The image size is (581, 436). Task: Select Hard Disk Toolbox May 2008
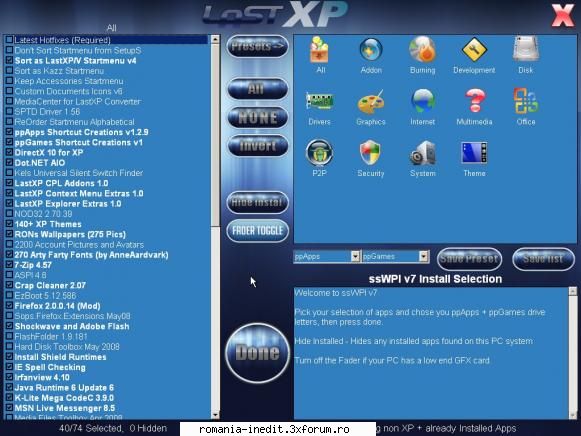pyautogui.click(x=67, y=347)
